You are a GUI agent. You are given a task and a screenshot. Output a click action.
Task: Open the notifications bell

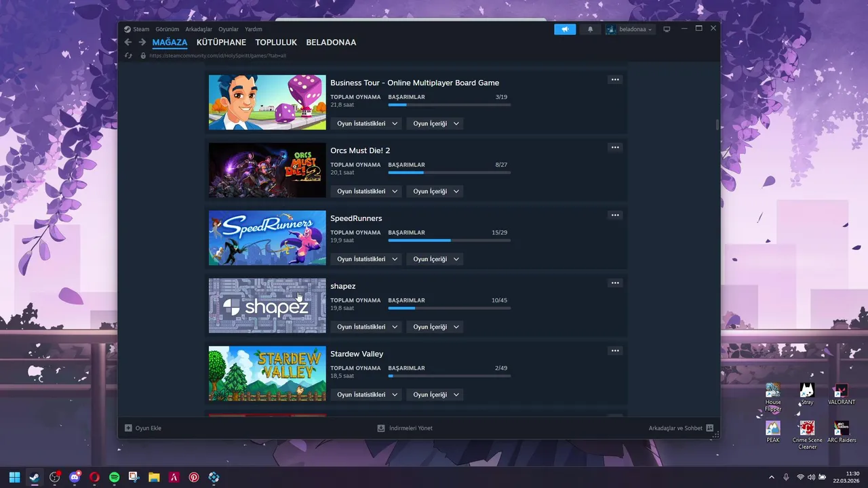pyautogui.click(x=590, y=29)
